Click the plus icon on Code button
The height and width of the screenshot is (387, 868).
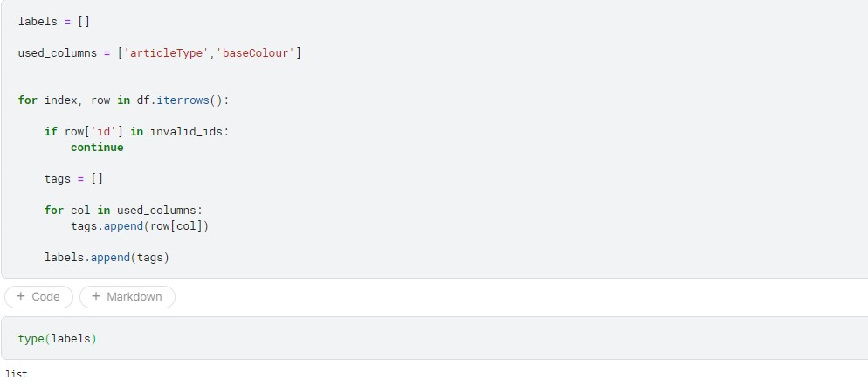pos(21,297)
